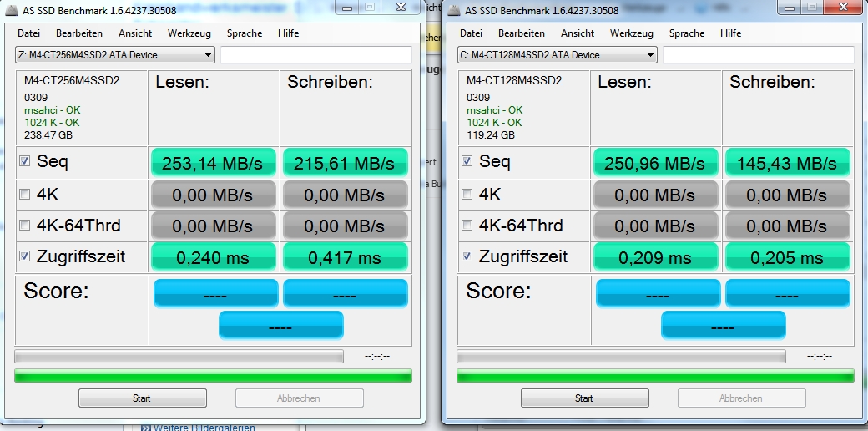Click the AS SSD icon in left window title bar
Screen dimensions: 868x431
(x=11, y=11)
